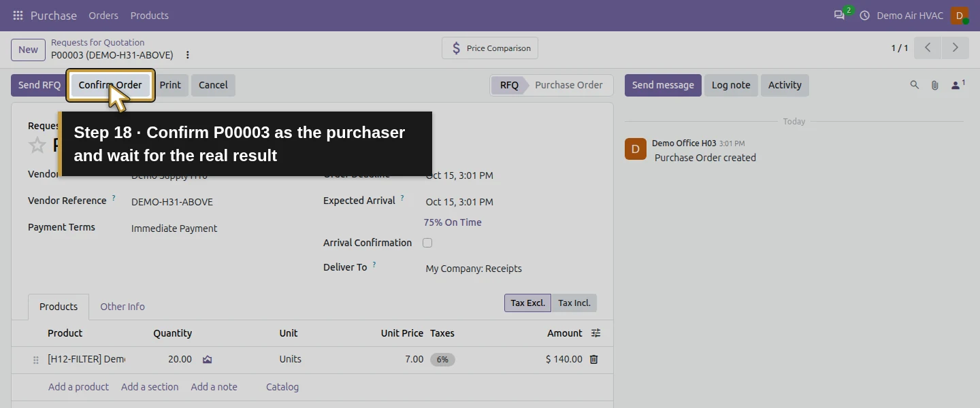Click the Vendor Reference help question mark
980x408 pixels.
click(x=114, y=199)
